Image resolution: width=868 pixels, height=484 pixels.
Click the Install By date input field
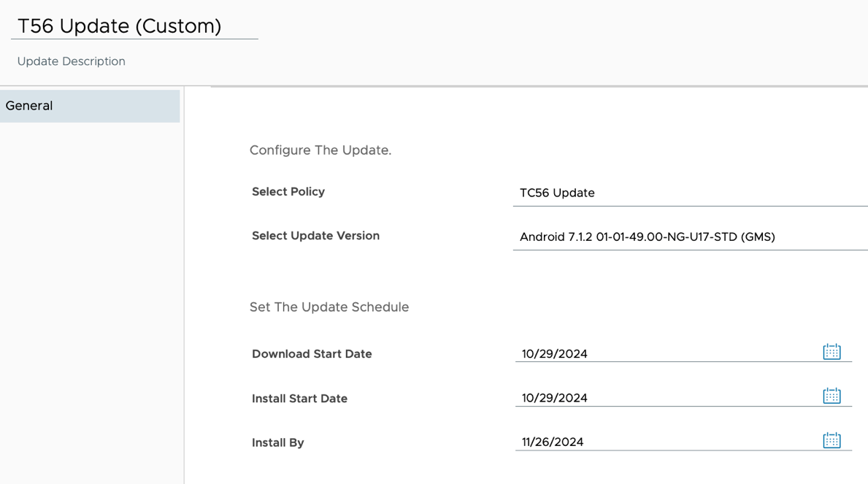point(664,442)
